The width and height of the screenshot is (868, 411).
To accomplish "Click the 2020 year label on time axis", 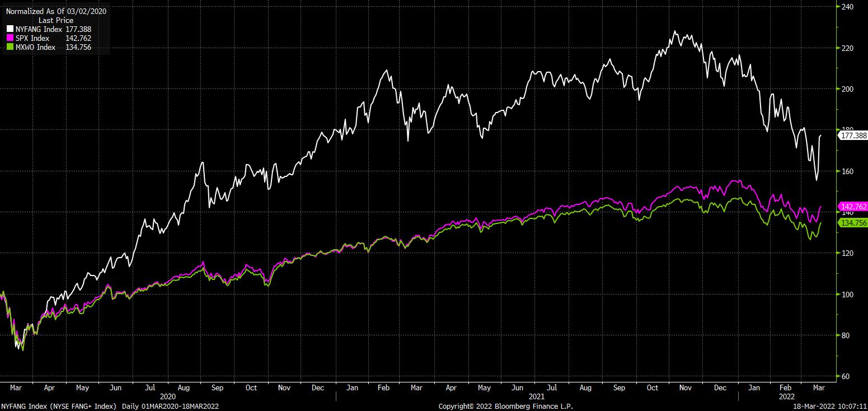I will click(x=168, y=396).
